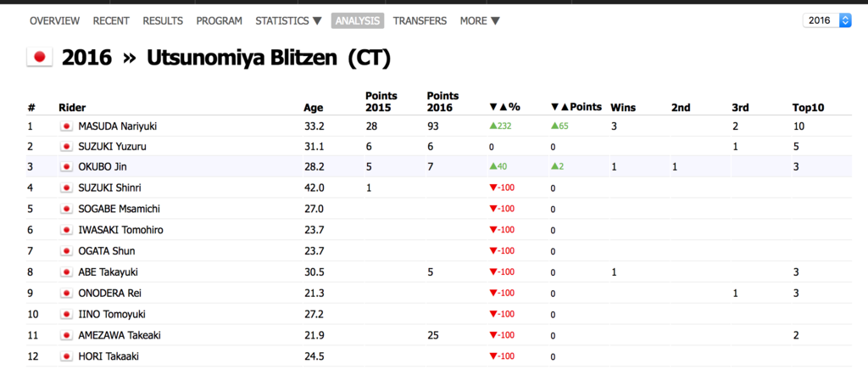Image resolution: width=868 pixels, height=392 pixels.
Task: Sort by Points 2016 column header
Action: tap(442, 102)
